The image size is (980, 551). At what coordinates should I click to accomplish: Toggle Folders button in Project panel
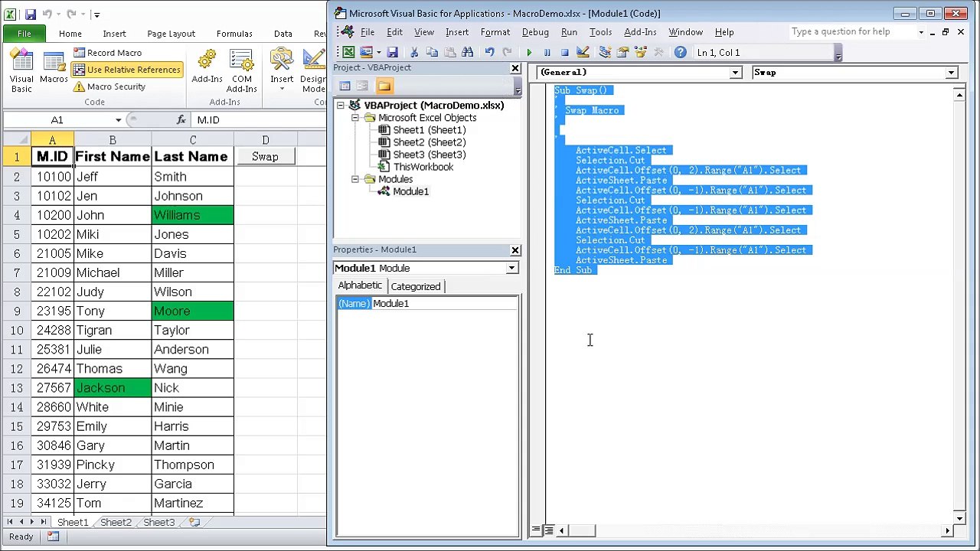click(384, 86)
